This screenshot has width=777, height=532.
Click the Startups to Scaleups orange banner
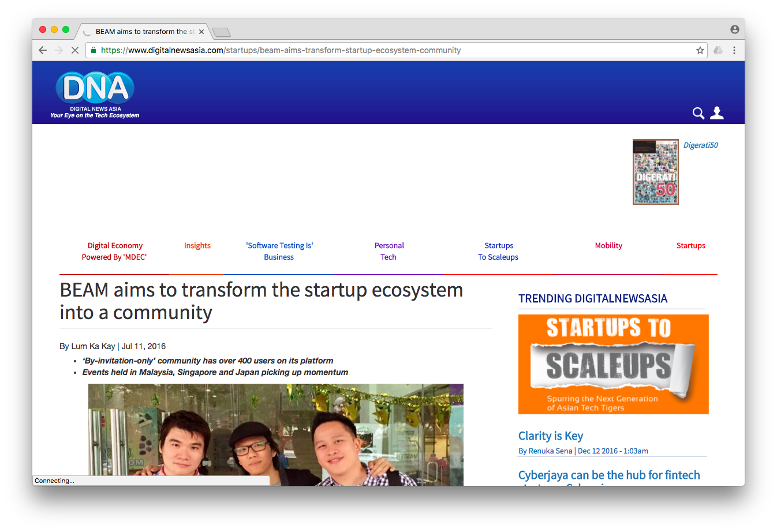tap(614, 364)
